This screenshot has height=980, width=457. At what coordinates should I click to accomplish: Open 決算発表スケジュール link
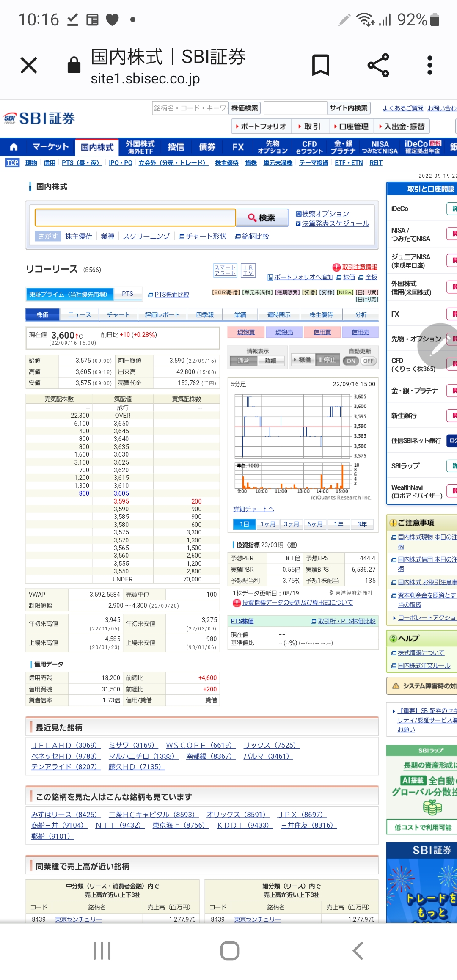[x=336, y=223]
